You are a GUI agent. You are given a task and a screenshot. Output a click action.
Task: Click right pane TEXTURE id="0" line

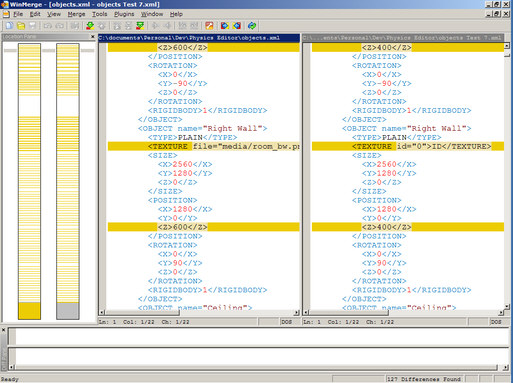408,146
